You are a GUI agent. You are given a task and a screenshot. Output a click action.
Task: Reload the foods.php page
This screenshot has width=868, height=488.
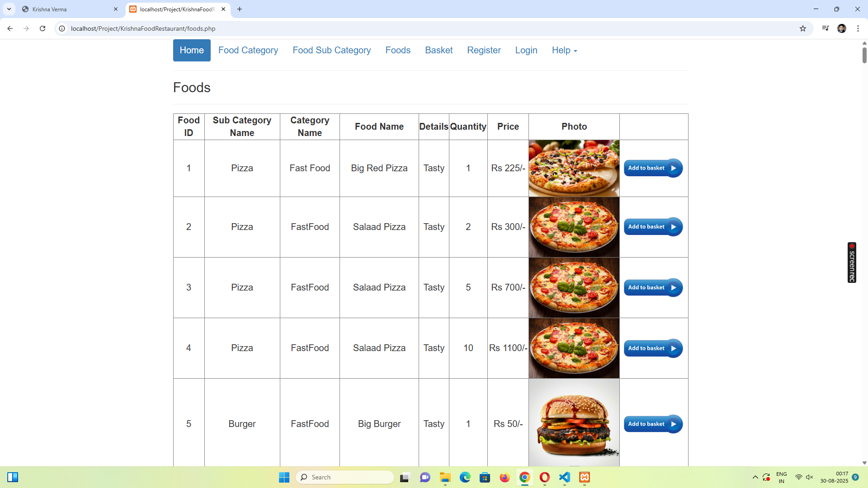pos(42,28)
